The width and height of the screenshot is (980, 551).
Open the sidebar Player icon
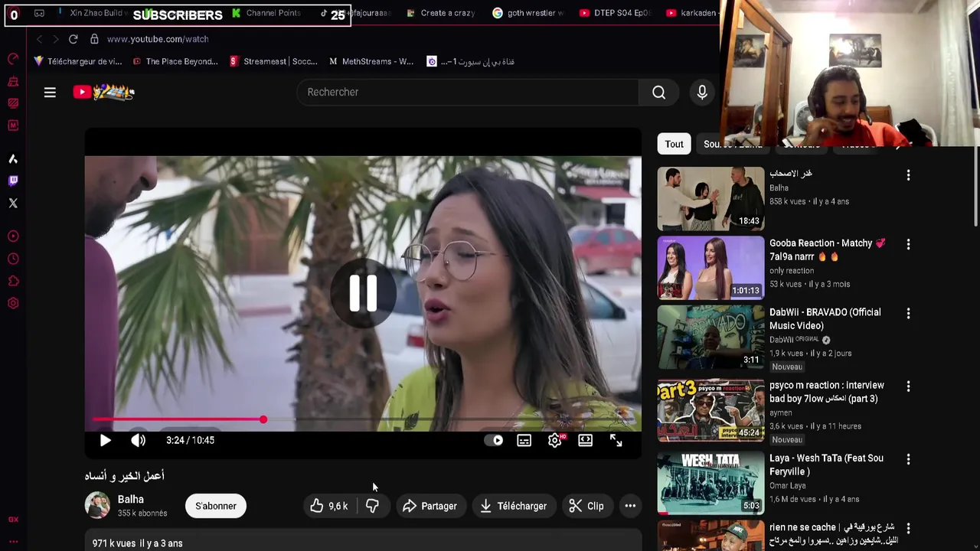[x=13, y=236]
